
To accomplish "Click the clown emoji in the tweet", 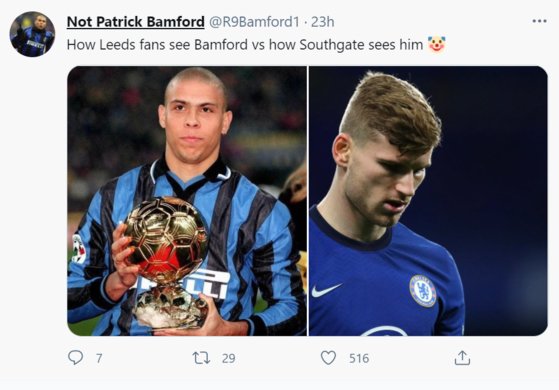I will coord(437,44).
